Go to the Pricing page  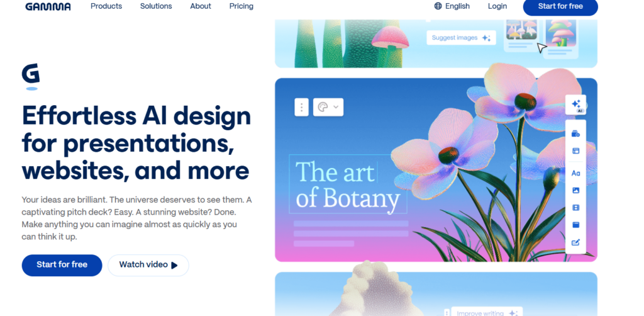click(241, 6)
